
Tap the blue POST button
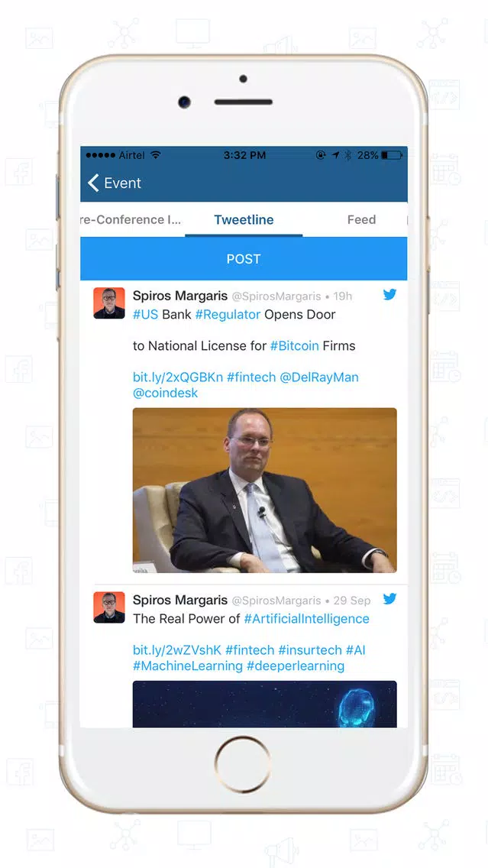click(x=244, y=259)
